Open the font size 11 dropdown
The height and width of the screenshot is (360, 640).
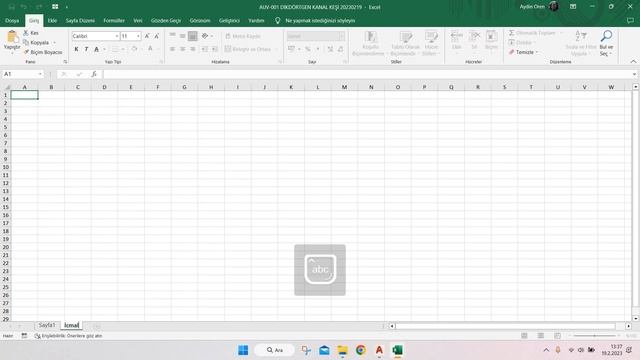[138, 36]
